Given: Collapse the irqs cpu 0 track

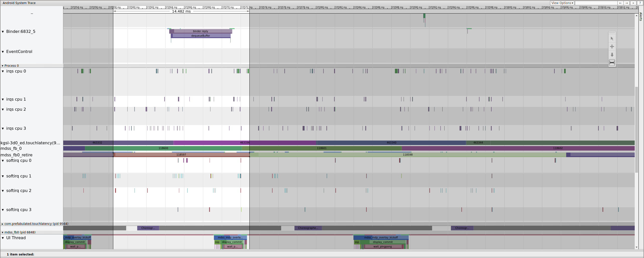Looking at the screenshot, I should click(x=3, y=71).
